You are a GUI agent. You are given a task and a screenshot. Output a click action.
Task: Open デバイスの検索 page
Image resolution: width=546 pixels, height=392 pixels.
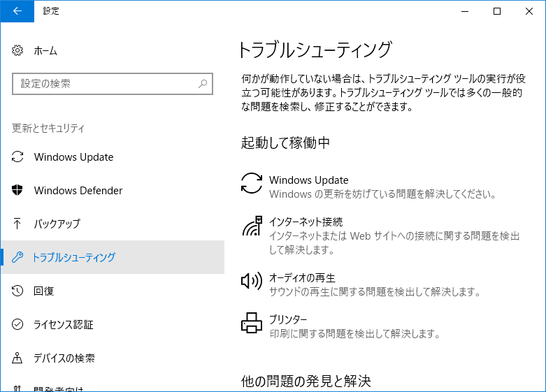click(x=64, y=358)
